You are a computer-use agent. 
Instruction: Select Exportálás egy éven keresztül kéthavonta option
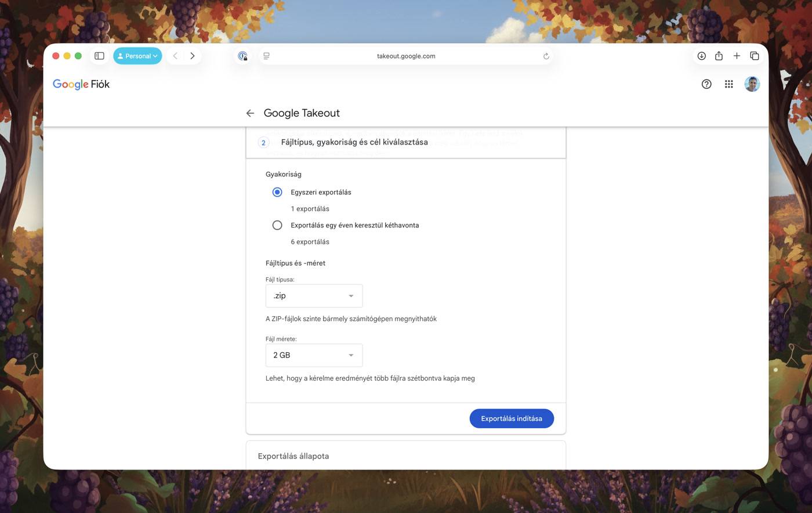tap(277, 225)
